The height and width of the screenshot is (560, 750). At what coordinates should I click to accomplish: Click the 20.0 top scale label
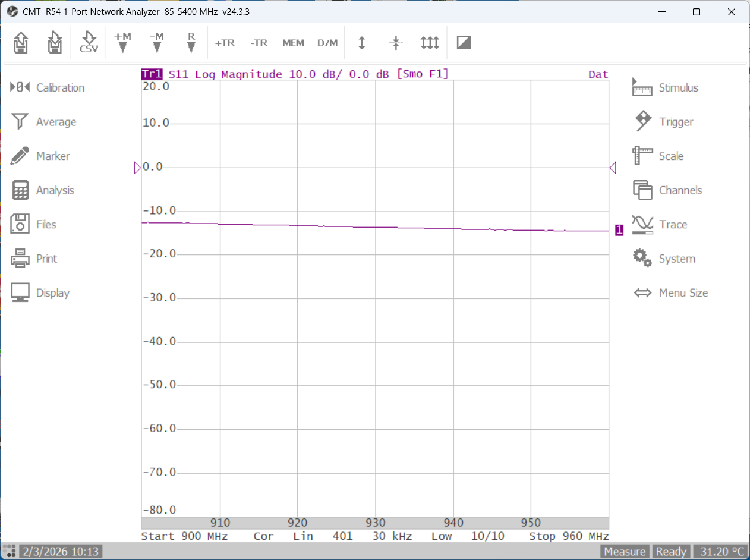pos(156,86)
